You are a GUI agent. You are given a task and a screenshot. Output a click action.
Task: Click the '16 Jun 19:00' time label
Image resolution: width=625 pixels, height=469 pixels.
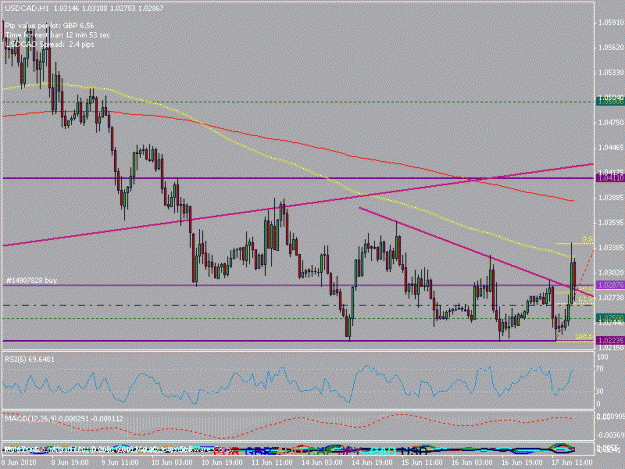[521, 463]
